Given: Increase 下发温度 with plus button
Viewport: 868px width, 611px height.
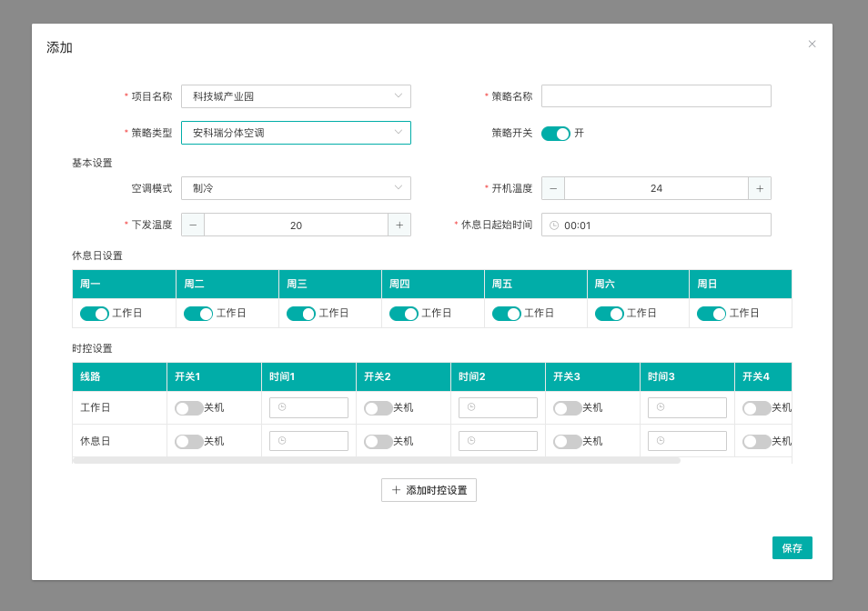Looking at the screenshot, I should coord(399,225).
